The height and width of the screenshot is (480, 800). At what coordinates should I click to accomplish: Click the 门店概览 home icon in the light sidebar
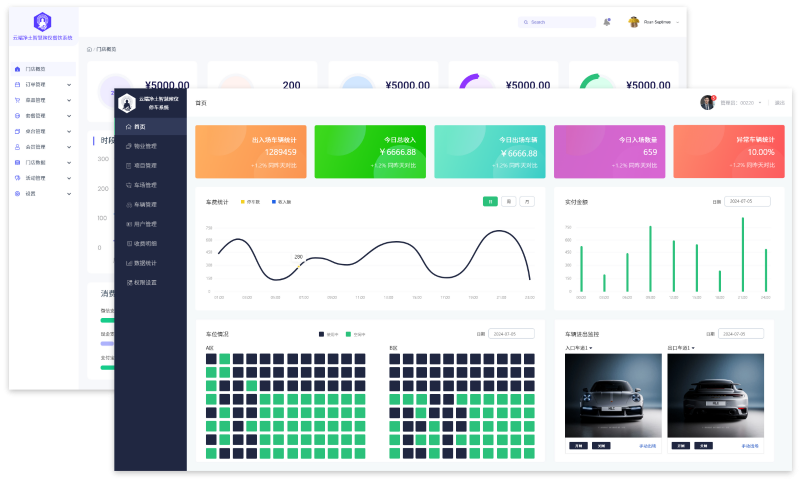pyautogui.click(x=17, y=69)
